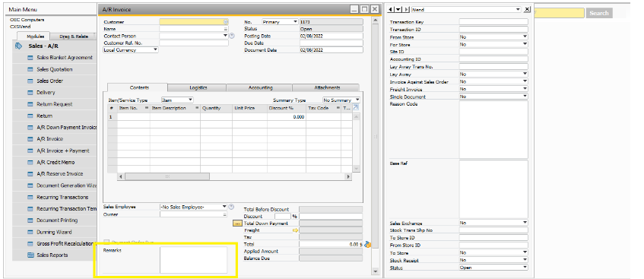
Task: Open A/R Invoice + Payment
Action: pyautogui.click(x=63, y=151)
